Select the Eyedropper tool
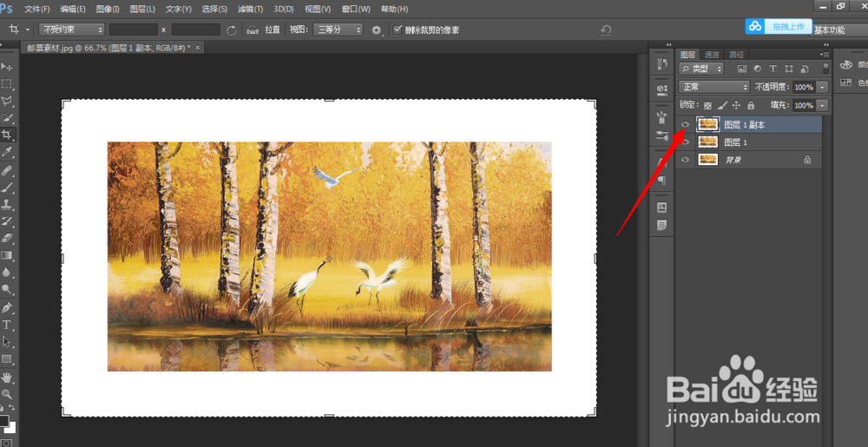This screenshot has height=447, width=868. pos(7,152)
